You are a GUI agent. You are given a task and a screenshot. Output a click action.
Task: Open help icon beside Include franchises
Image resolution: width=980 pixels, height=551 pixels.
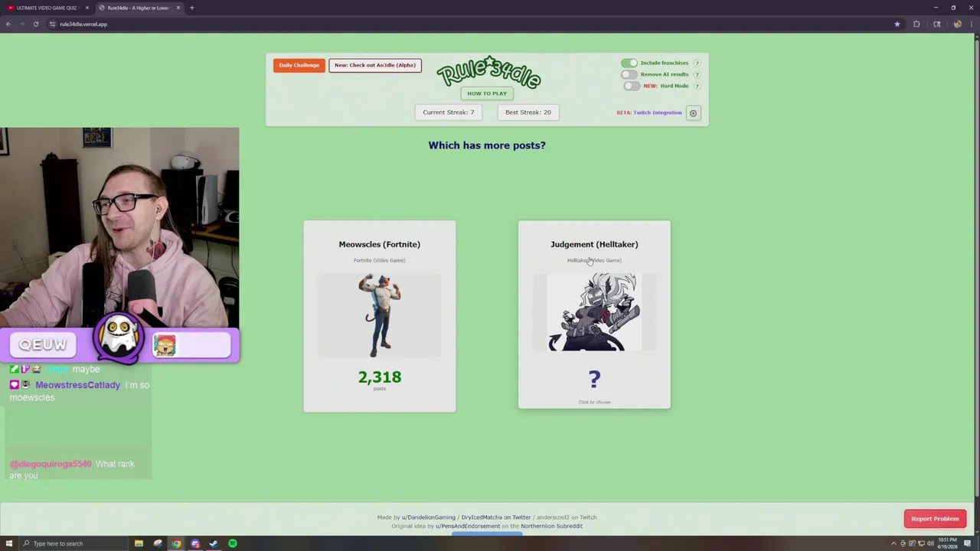[x=697, y=63]
